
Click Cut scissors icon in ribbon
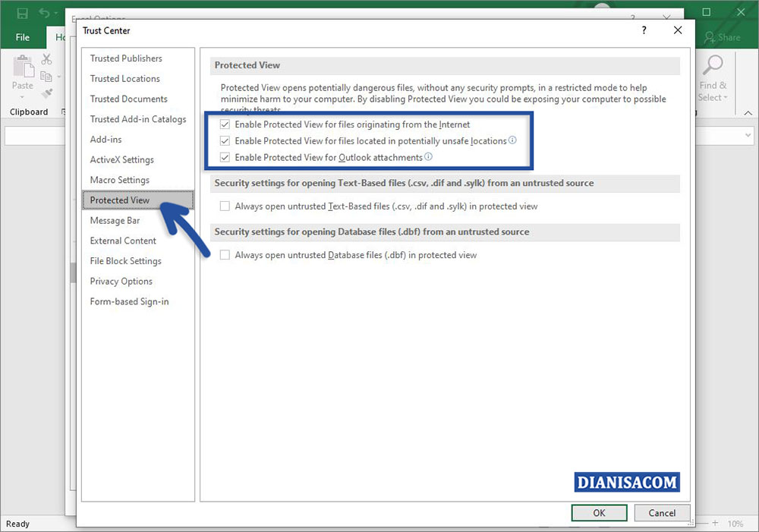(x=46, y=59)
